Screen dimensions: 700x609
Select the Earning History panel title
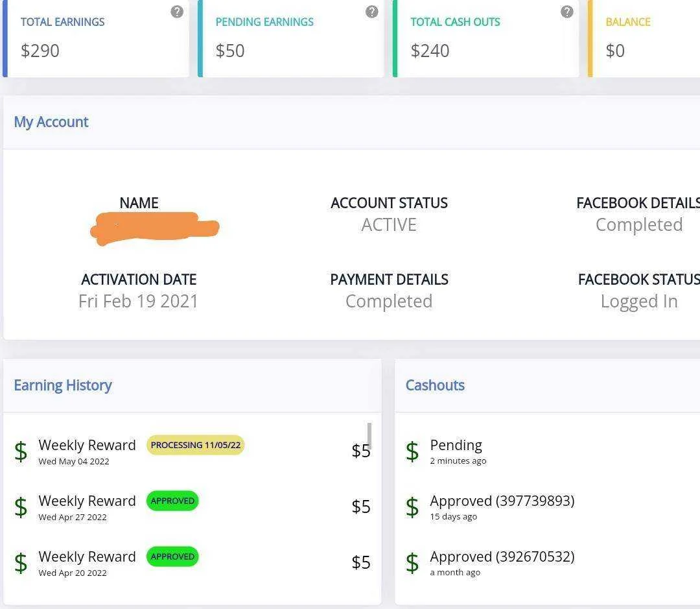tap(62, 385)
